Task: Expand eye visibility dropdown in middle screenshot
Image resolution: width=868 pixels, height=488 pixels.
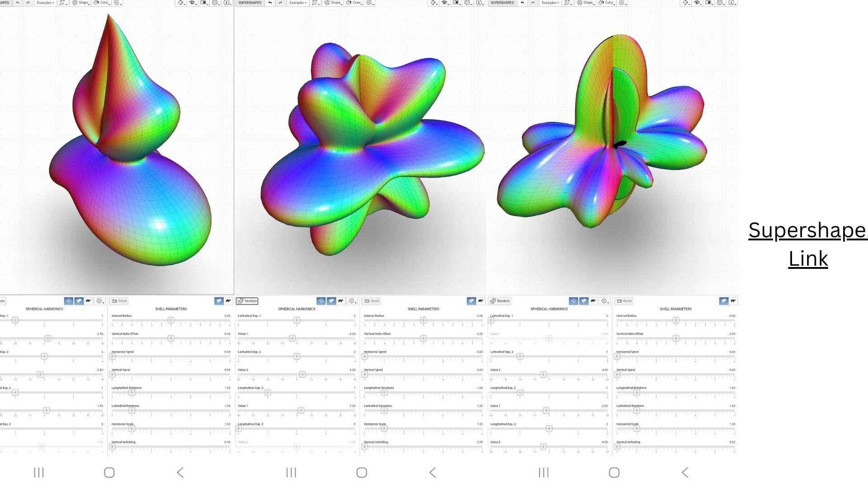Action: (445, 3)
